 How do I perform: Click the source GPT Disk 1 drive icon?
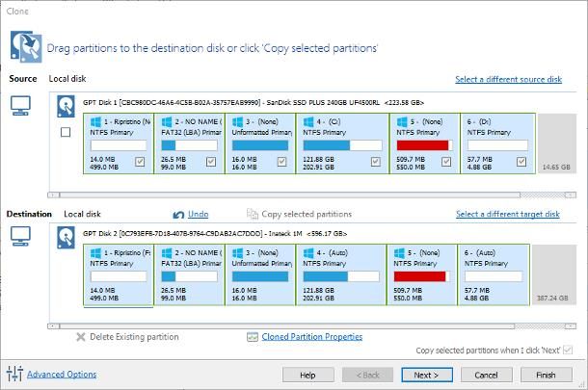tap(66, 105)
